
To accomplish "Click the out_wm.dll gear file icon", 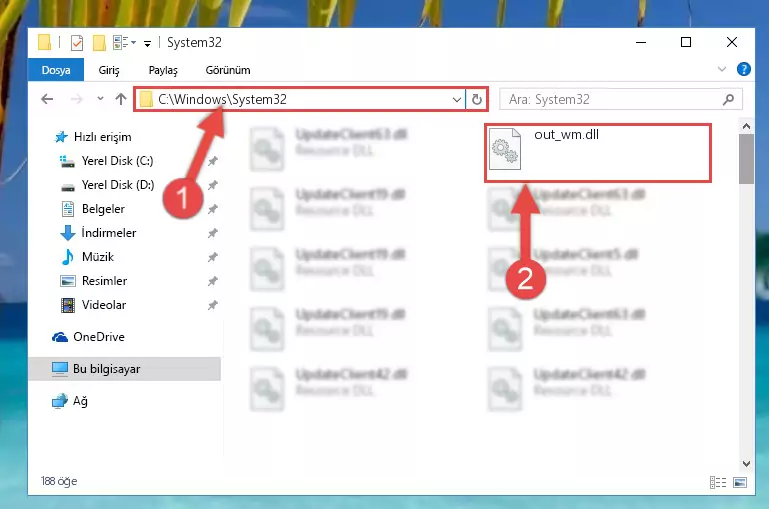I will click(x=505, y=149).
